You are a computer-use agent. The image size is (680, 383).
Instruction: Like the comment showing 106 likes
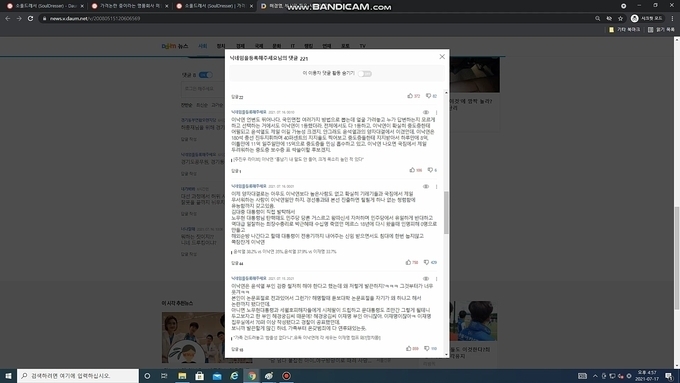point(415,170)
